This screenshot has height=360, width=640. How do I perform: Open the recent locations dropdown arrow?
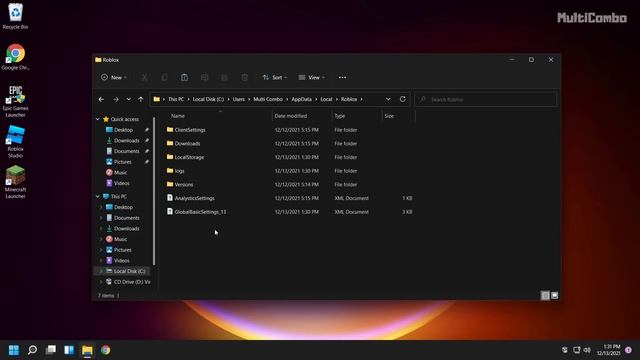129,99
